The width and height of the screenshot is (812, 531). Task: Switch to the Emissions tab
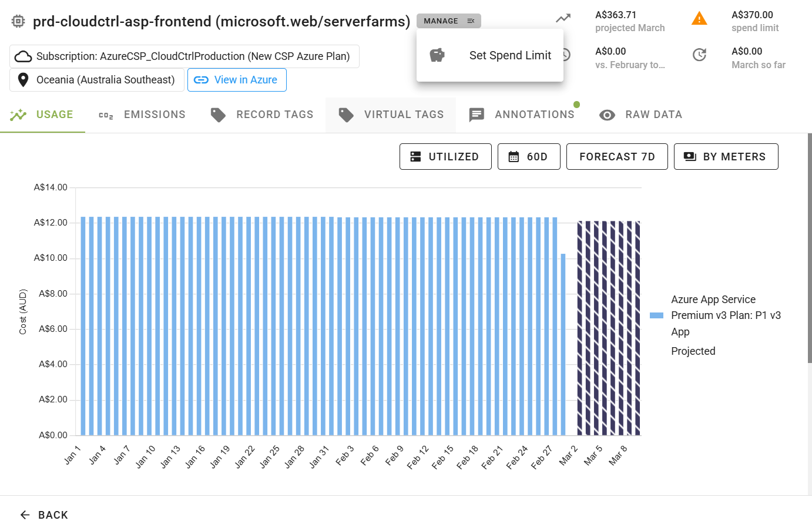coord(142,115)
